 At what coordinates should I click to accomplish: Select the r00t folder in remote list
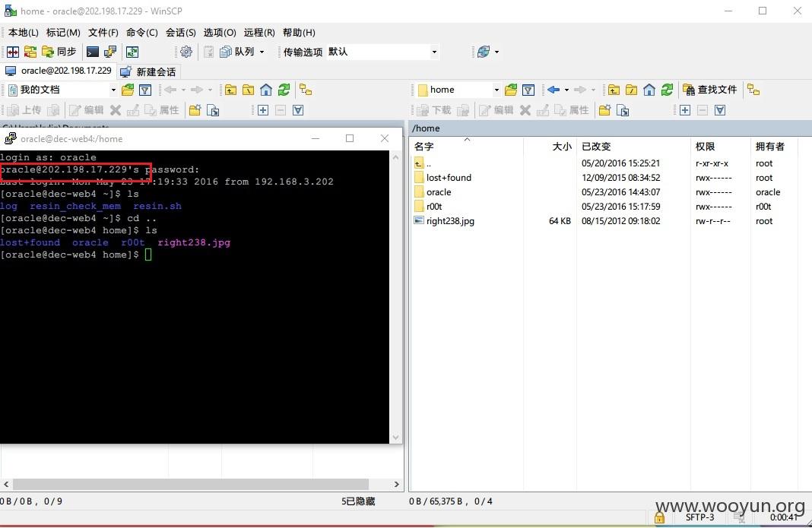[434, 207]
